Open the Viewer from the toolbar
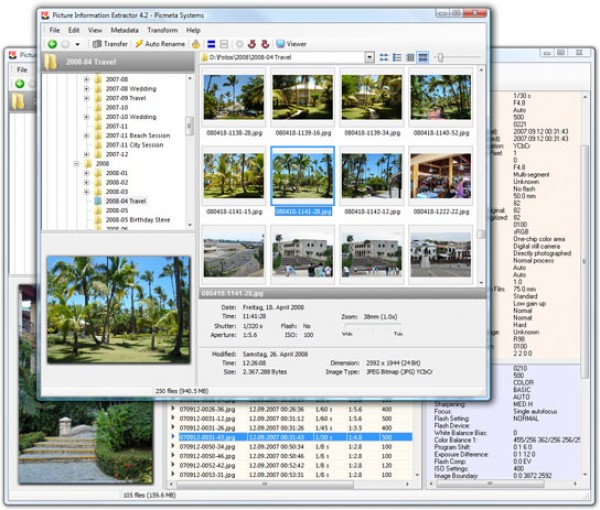 (291, 44)
